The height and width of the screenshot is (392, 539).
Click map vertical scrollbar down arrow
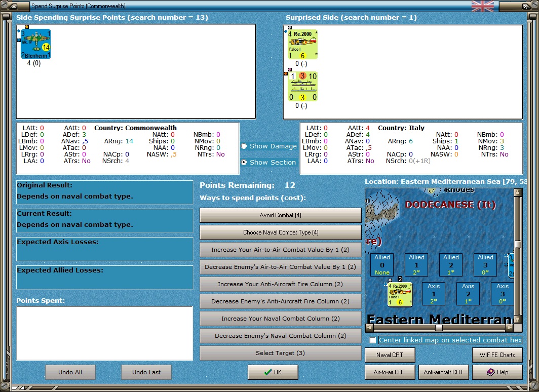click(518, 320)
